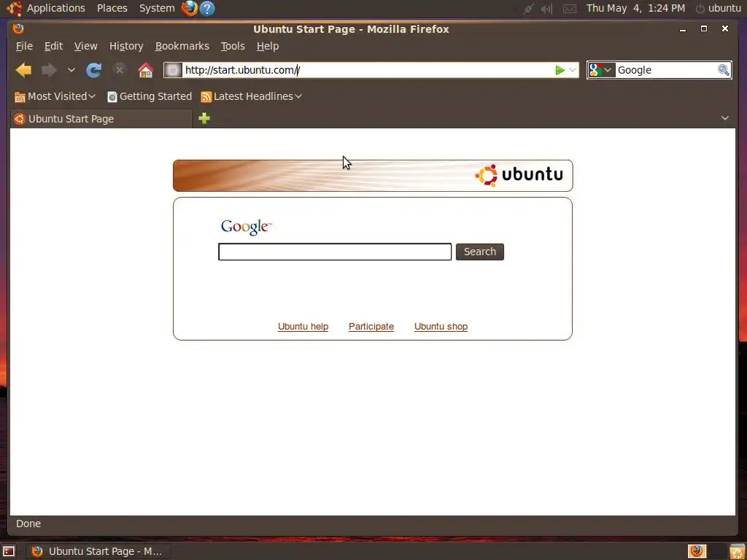Screen dimensions: 747x560
Task: Click the Firefox icon in window title bar
Action: (x=18, y=28)
